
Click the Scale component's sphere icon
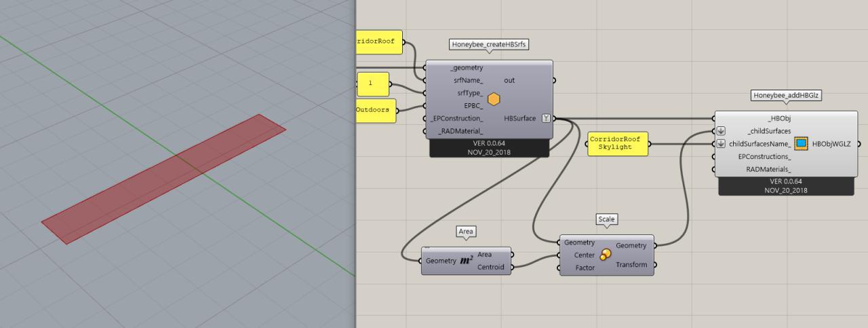605,255
